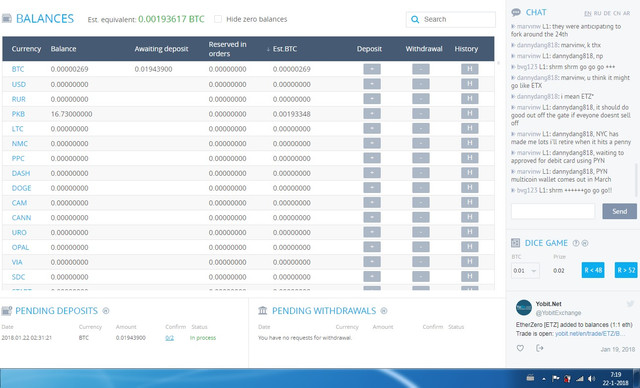The image size is (640, 388).
Task: Open the yobit.net ETZ trade link
Action: [x=590, y=334]
